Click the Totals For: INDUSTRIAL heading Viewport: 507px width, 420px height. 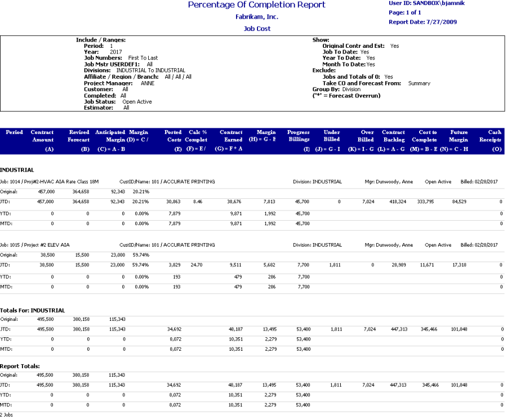point(32,310)
